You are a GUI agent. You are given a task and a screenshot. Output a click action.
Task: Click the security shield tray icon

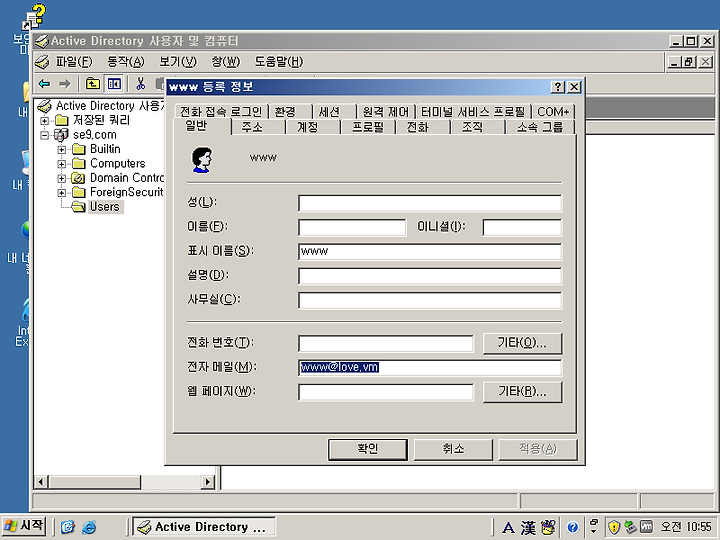pos(614,527)
